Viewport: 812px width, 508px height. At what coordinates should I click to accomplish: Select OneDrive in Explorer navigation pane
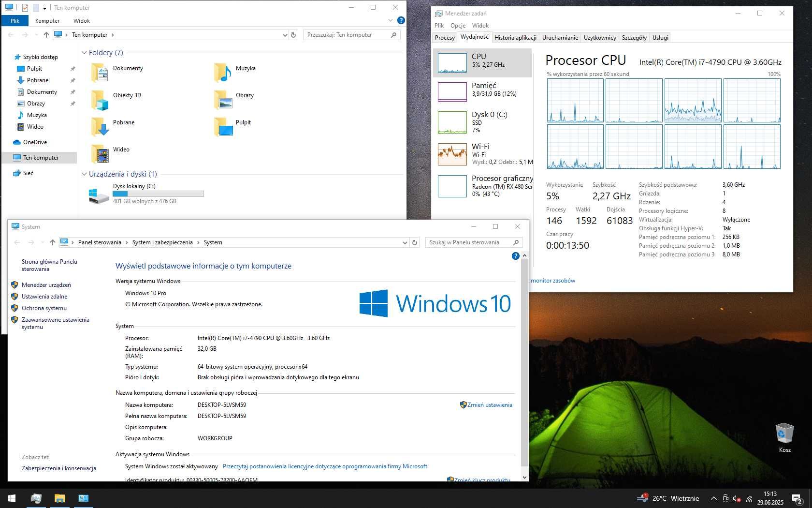(x=35, y=142)
